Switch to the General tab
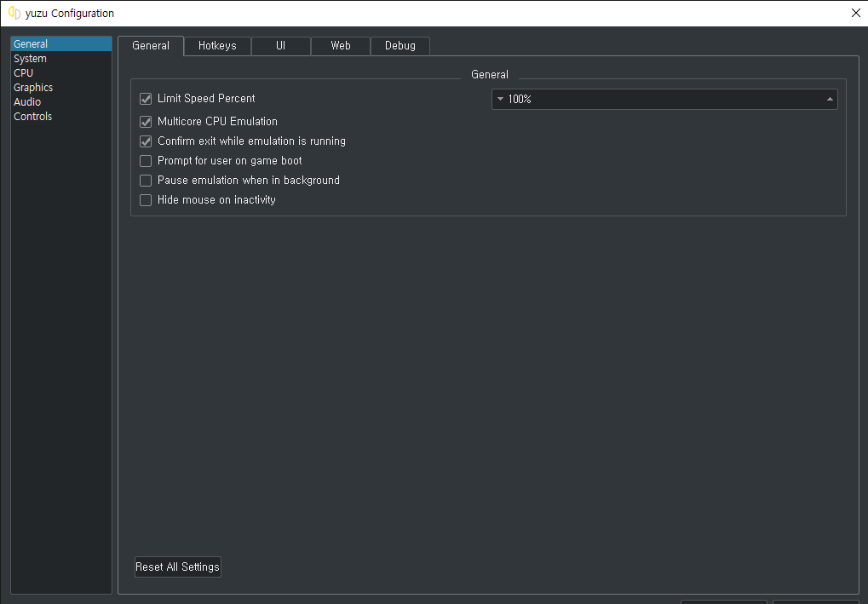The height and width of the screenshot is (604, 868). point(151,46)
